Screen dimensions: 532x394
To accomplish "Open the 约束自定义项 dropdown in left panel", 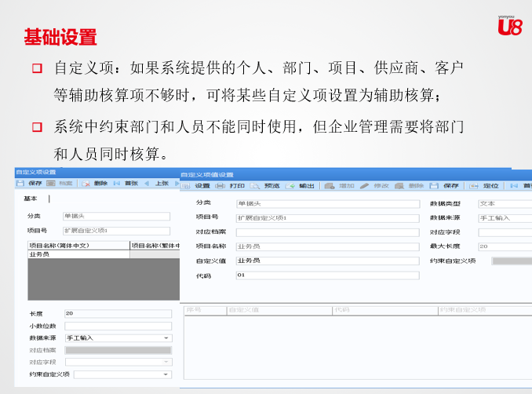I will click(x=166, y=374).
